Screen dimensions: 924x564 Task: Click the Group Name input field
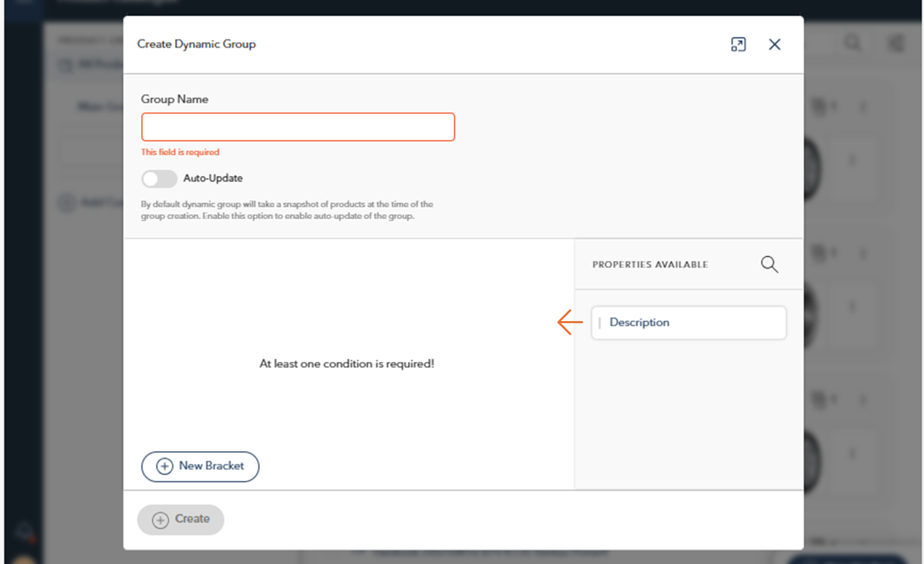click(x=298, y=127)
